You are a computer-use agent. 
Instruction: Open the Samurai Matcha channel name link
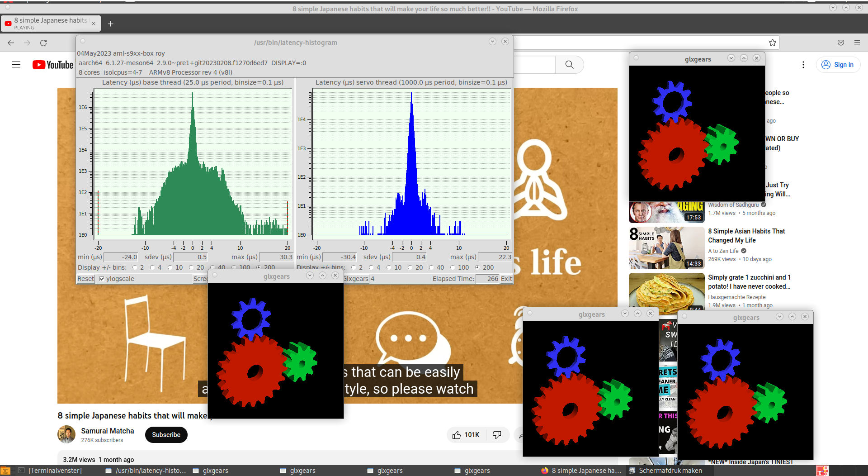click(x=108, y=431)
